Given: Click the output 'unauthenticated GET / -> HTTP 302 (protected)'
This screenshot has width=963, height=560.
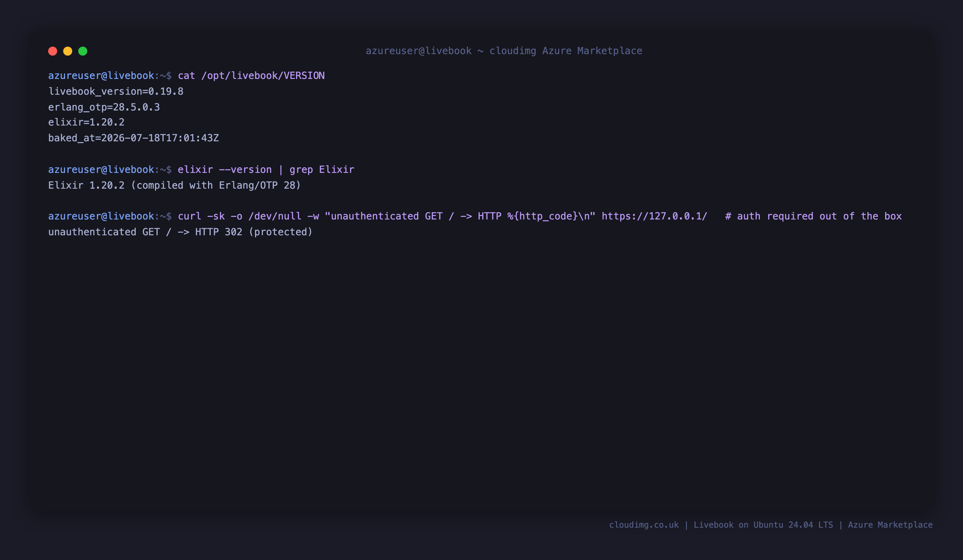Looking at the screenshot, I should (x=180, y=232).
